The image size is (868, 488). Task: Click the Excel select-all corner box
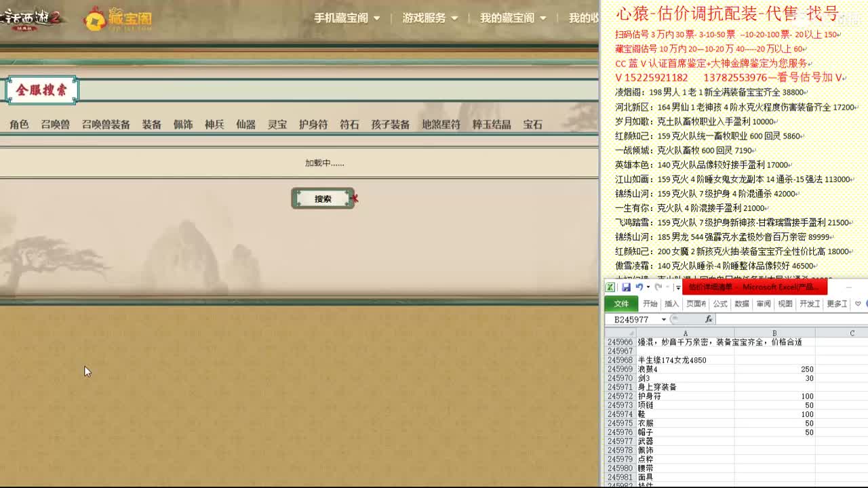(620, 333)
